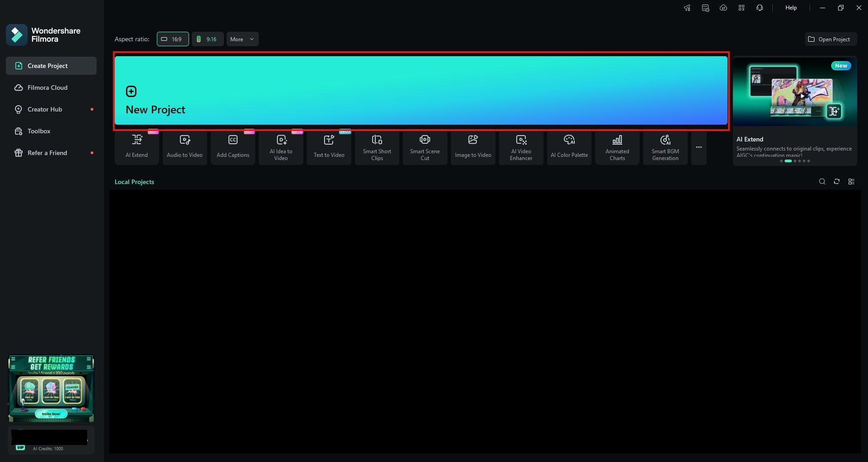This screenshot has height=462, width=868.
Task: Contact support via the headset icon
Action: pos(760,8)
